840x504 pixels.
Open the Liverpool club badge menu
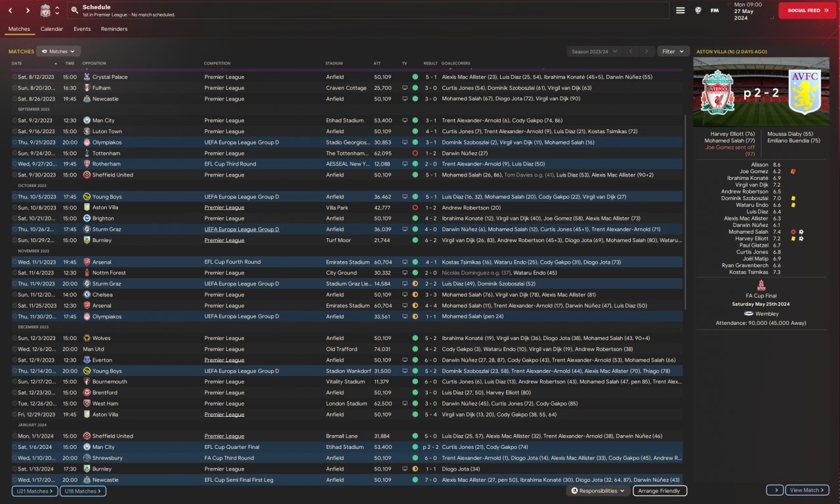click(45, 10)
